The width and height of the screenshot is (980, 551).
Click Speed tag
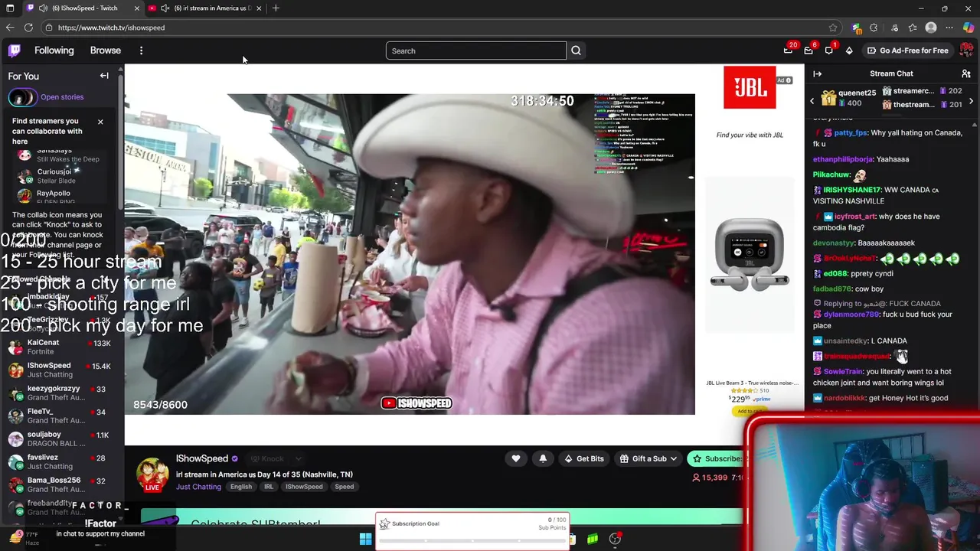coord(344,487)
